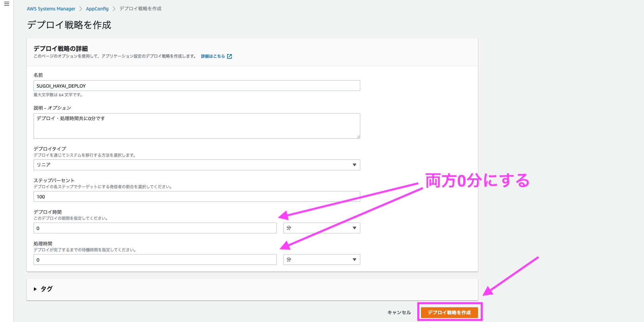Click the orange デプロイ戦略を作成 button

(449, 312)
